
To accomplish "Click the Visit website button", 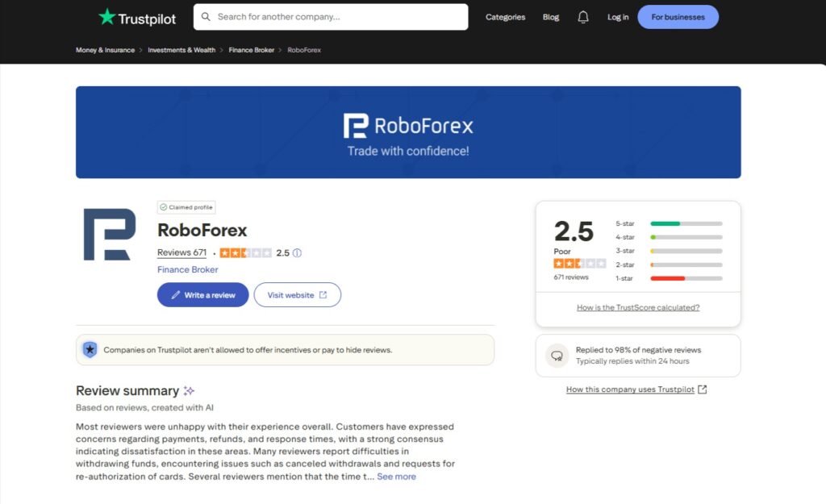I will click(x=297, y=294).
